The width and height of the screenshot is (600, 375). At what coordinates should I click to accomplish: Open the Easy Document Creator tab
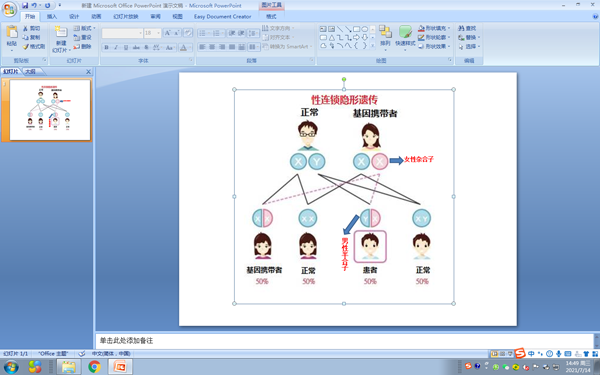pos(222,16)
